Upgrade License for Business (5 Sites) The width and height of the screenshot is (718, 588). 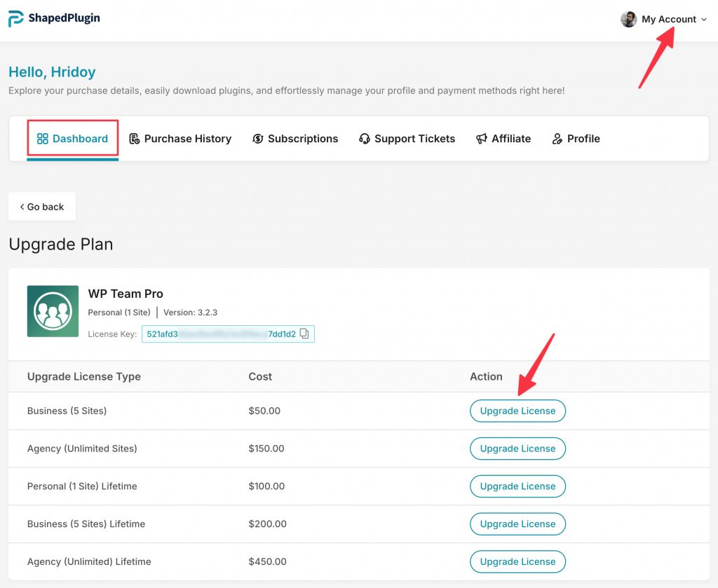coord(518,411)
